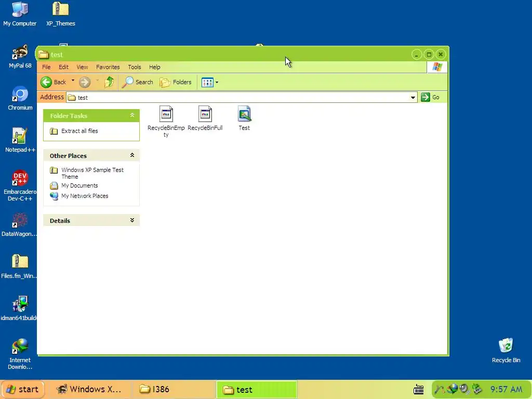This screenshot has height=399, width=532.
Task: Open the Favorites menu
Action: [x=108, y=67]
